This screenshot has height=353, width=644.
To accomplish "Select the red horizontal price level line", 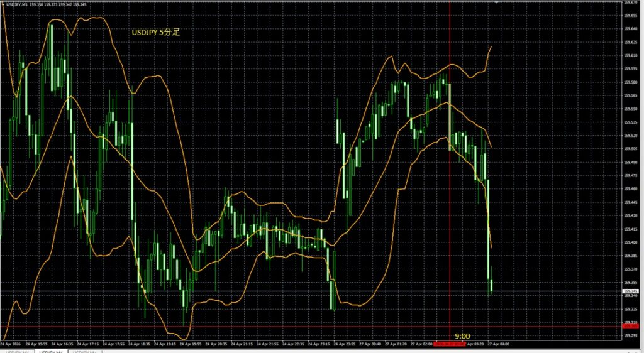I will (311, 327).
